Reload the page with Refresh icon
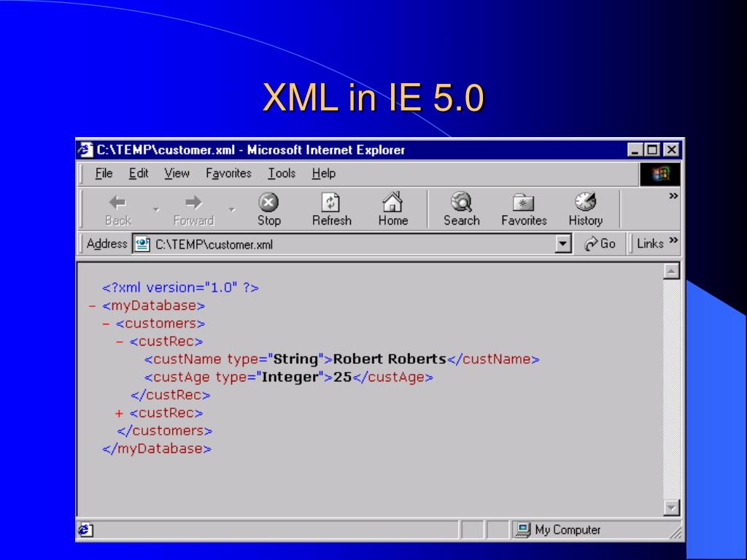 pos(330,202)
